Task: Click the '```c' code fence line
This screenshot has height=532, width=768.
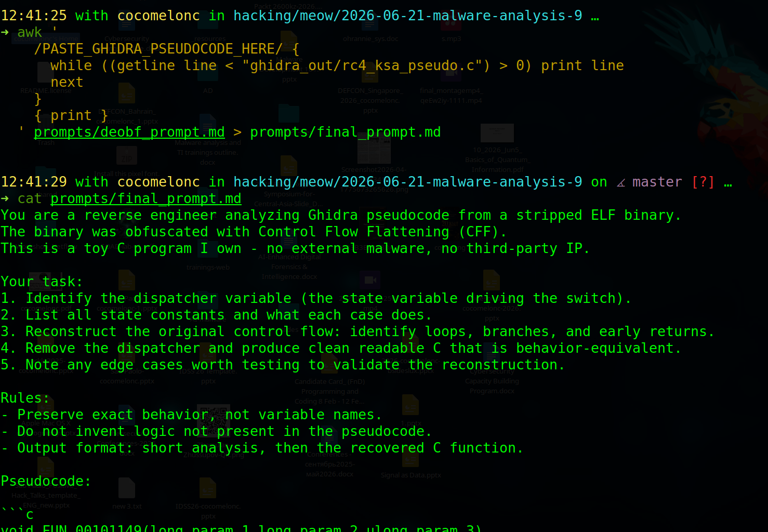Action: point(17,513)
